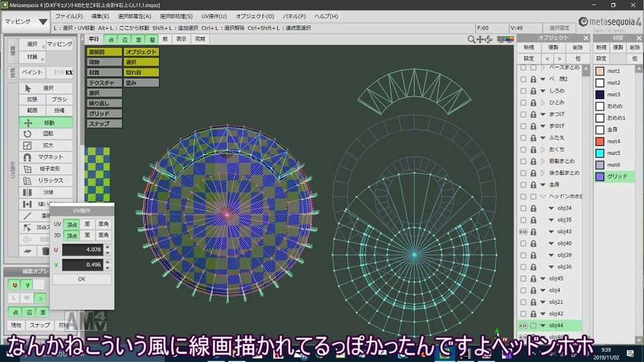Screen dimensions: 644x362
Task: Toggle the U axis constraint button
Action: click(x=15, y=285)
